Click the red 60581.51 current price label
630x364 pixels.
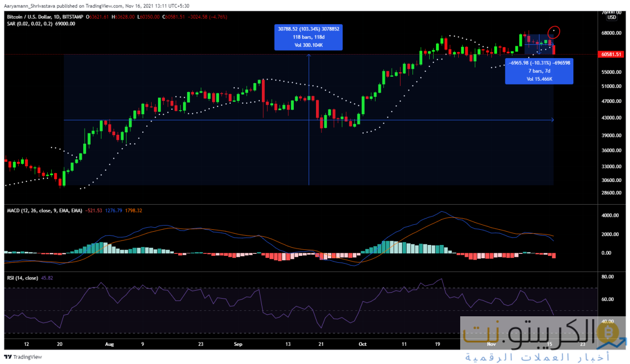coord(612,55)
